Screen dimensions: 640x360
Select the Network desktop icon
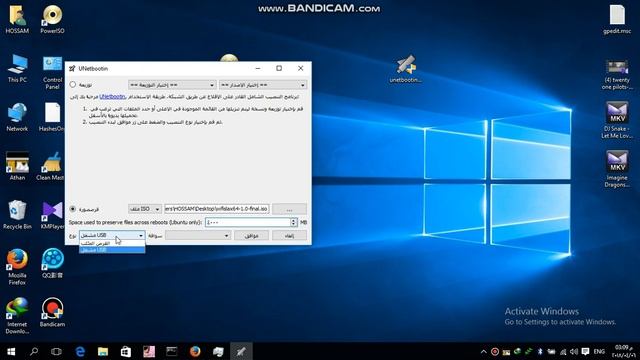coord(17,117)
